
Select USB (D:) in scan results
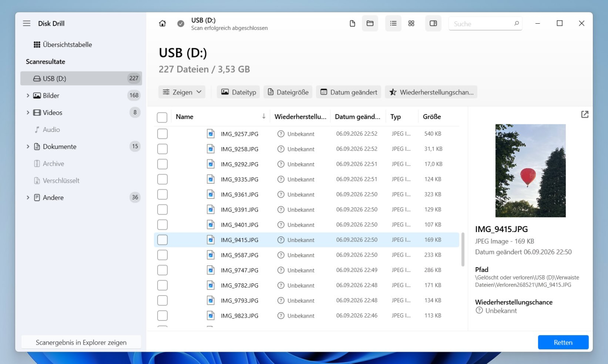coord(81,78)
